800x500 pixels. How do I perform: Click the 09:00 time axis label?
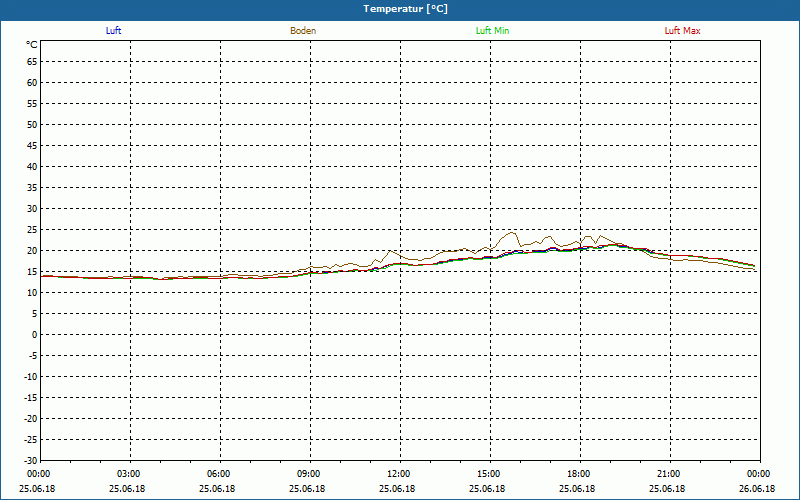click(309, 474)
